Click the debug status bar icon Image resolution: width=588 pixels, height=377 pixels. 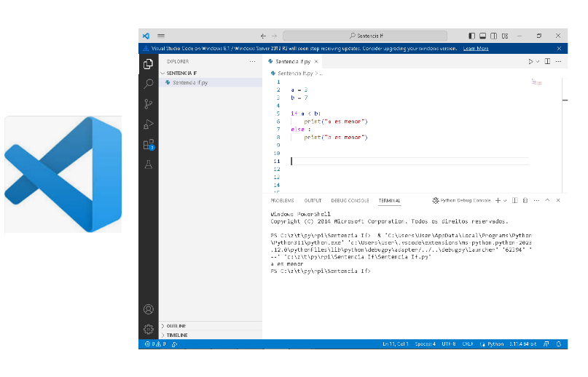174,344
